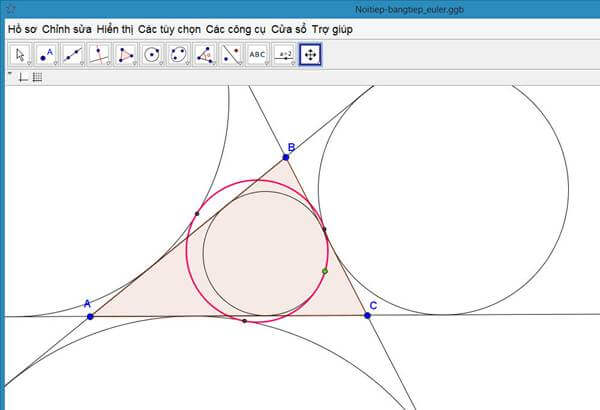Toggle the grid display button
600x410 pixels.
tap(37, 78)
